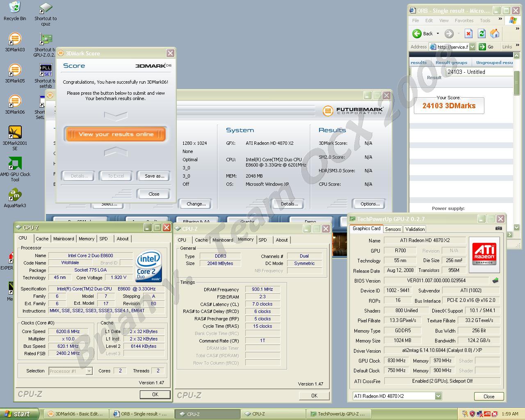525x420 pixels.
Task: Click the ATI tray icon in system tray
Action: (x=487, y=414)
